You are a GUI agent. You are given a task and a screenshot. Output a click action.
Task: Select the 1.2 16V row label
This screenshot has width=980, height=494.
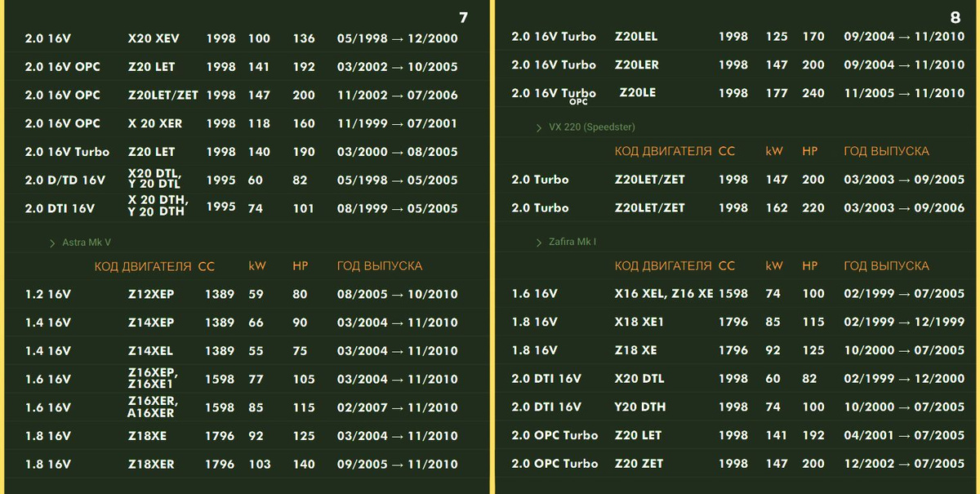pyautogui.click(x=48, y=294)
